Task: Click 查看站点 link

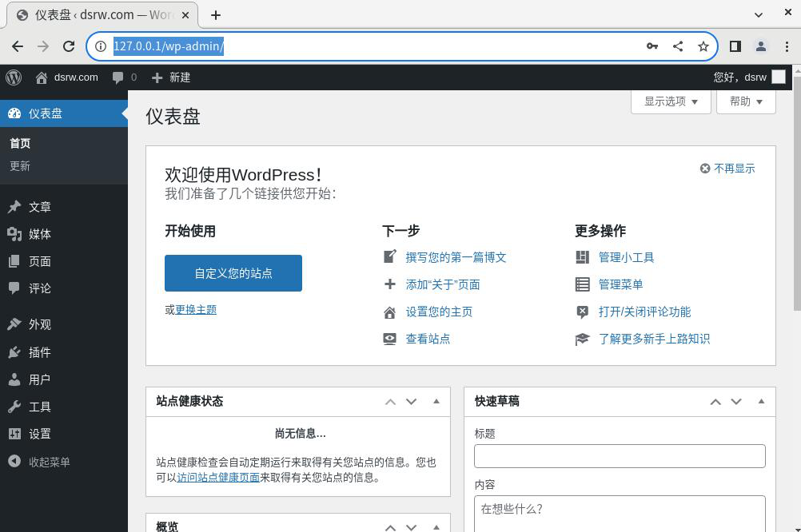Action: [428, 339]
